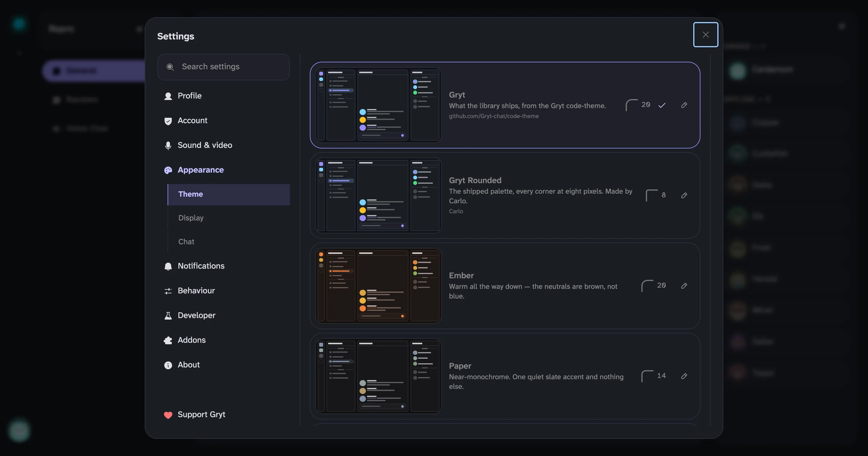Close the Settings dialog
Screen dimensions: 868x456
pyautogui.click(x=706, y=35)
